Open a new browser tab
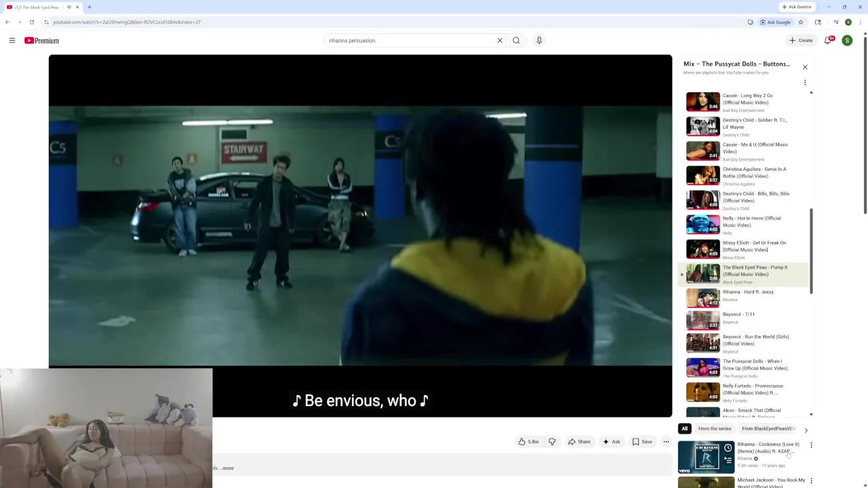The width and height of the screenshot is (868, 488). [x=89, y=7]
